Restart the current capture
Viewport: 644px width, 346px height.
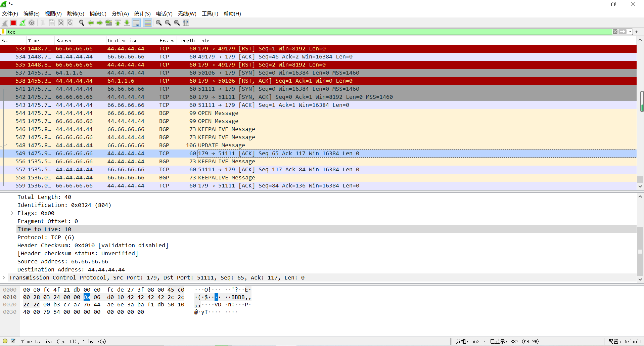[x=22, y=23]
